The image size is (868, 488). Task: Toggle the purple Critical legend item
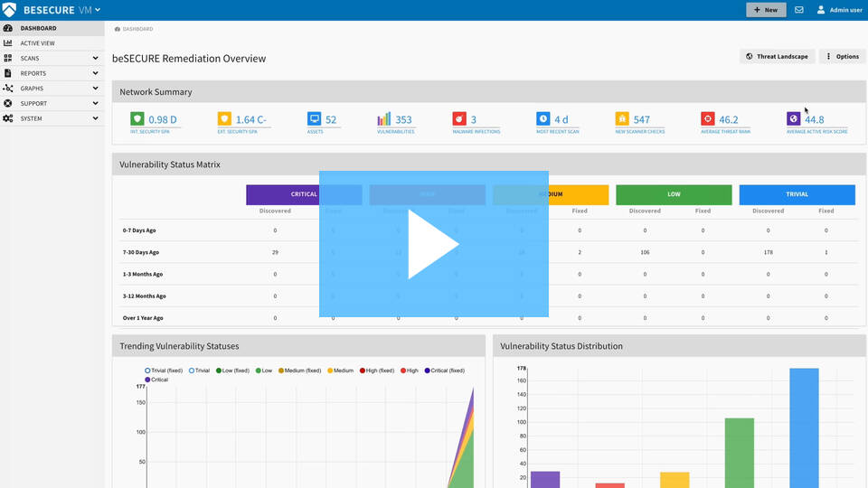[156, 380]
